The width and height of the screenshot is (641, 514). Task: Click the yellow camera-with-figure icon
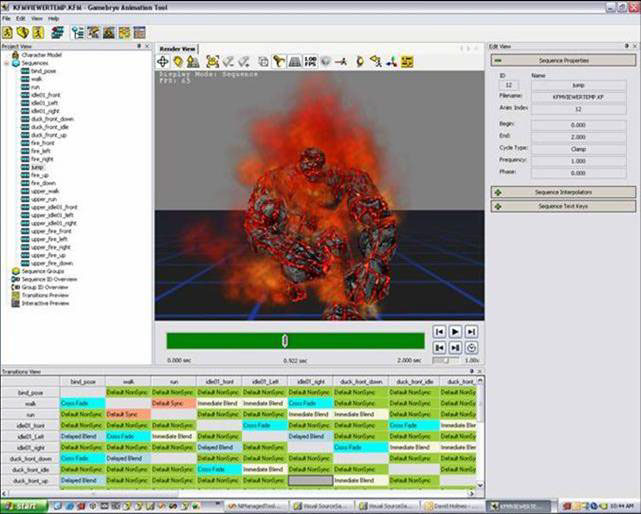click(376, 62)
